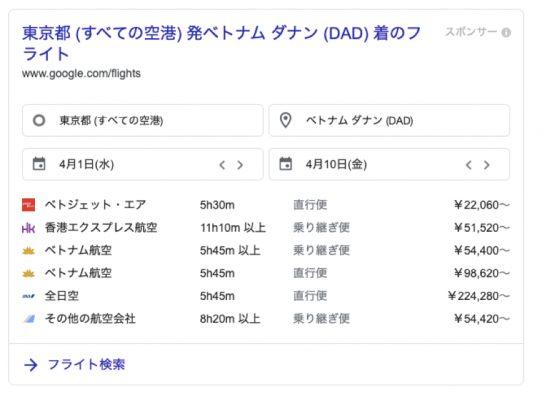This screenshot has width=542, height=400.
Task: Go to previous day for 4月1日(水) departure
Action: pos(222,165)
